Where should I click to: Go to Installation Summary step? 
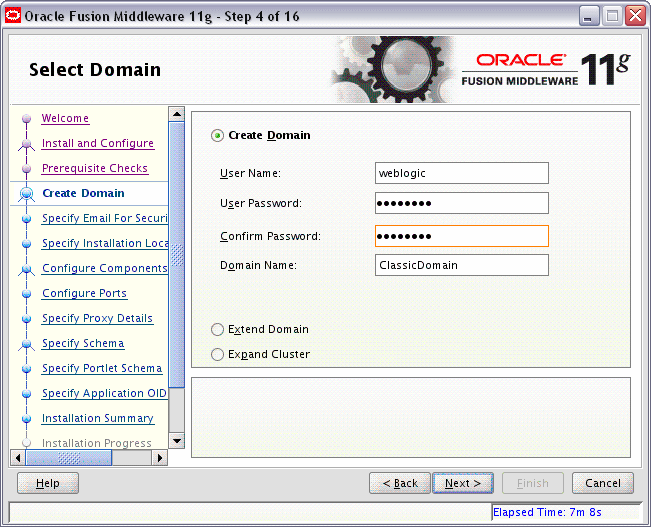[98, 418]
